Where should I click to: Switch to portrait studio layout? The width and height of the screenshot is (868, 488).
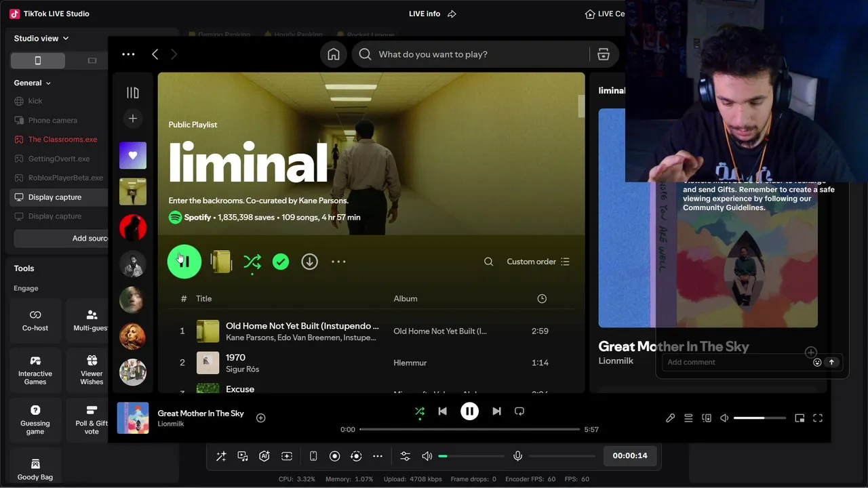38,60
